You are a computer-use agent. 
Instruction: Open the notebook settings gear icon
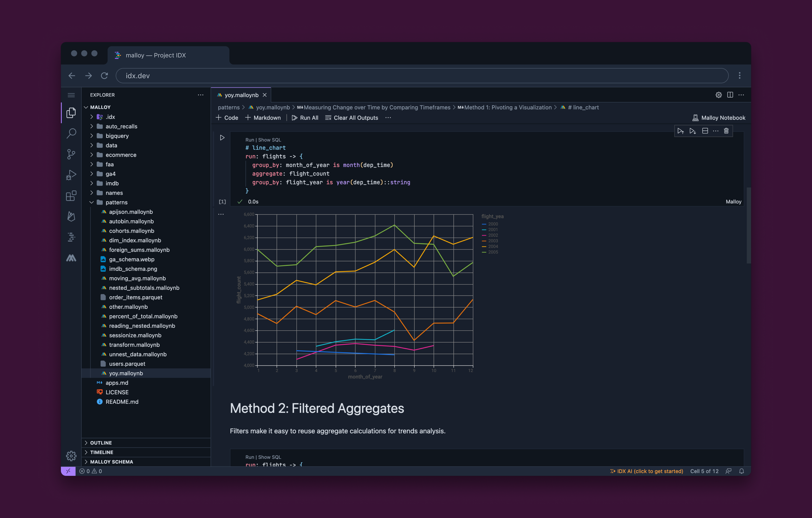pyautogui.click(x=719, y=95)
